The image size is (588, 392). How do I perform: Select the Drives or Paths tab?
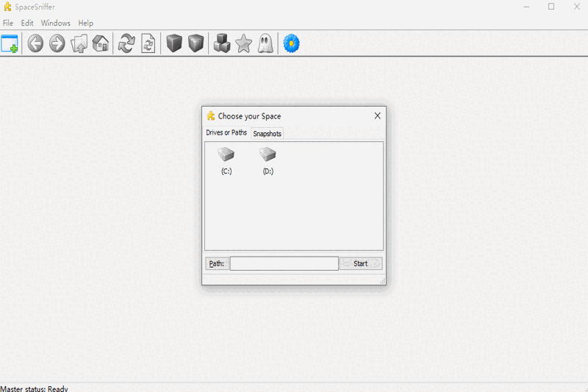click(x=226, y=133)
